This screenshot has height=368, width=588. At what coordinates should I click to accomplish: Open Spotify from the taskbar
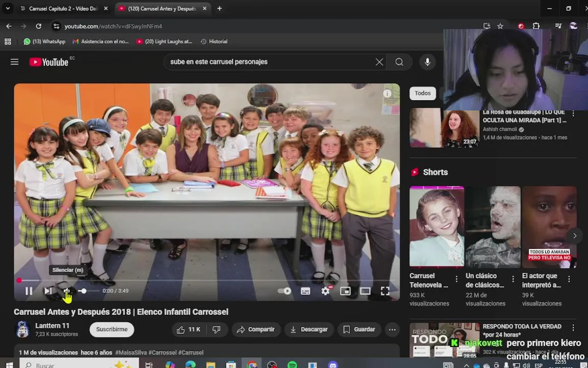[x=292, y=364]
